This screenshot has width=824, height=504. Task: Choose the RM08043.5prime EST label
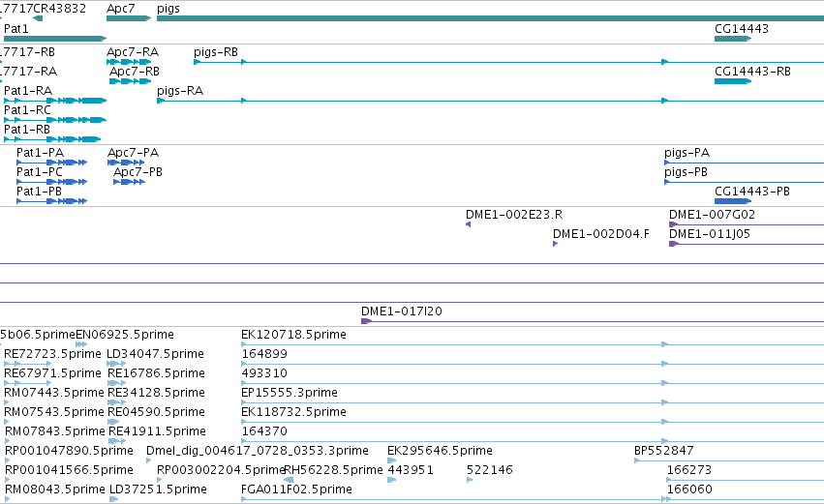(55, 490)
